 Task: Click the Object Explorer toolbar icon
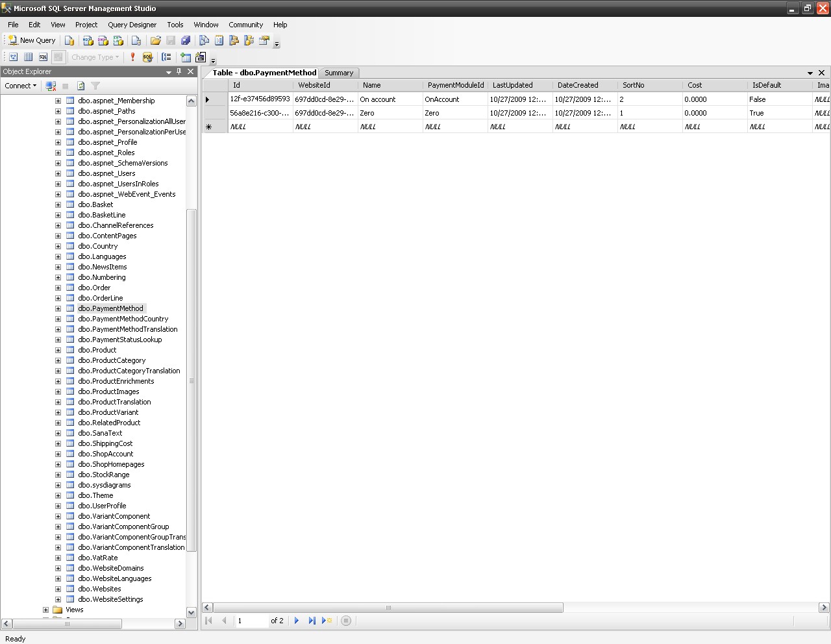point(234,40)
